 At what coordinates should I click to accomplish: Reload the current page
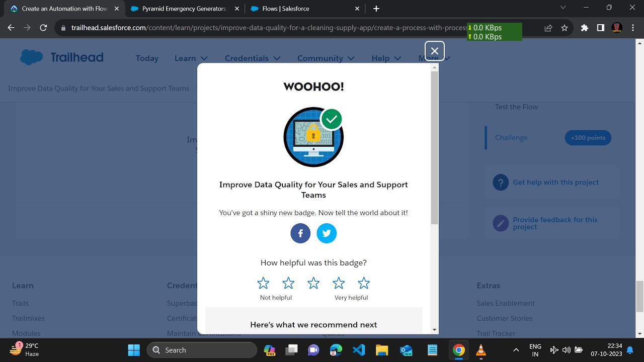[43, 28]
